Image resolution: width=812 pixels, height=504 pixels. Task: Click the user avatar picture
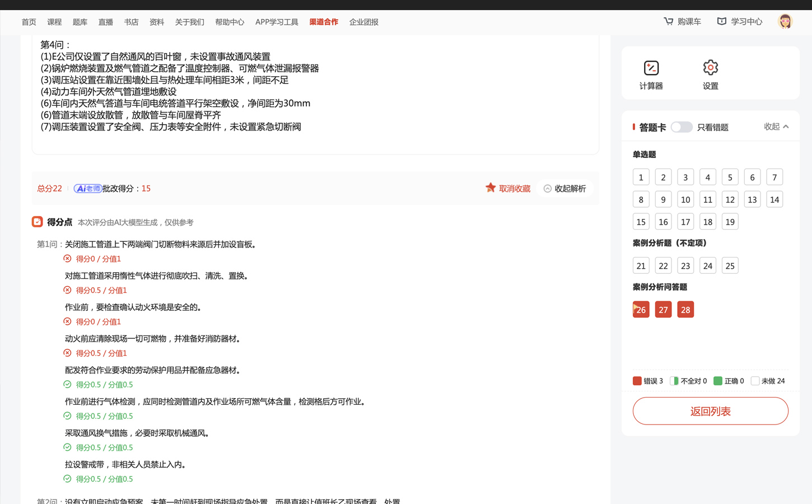coord(785,21)
